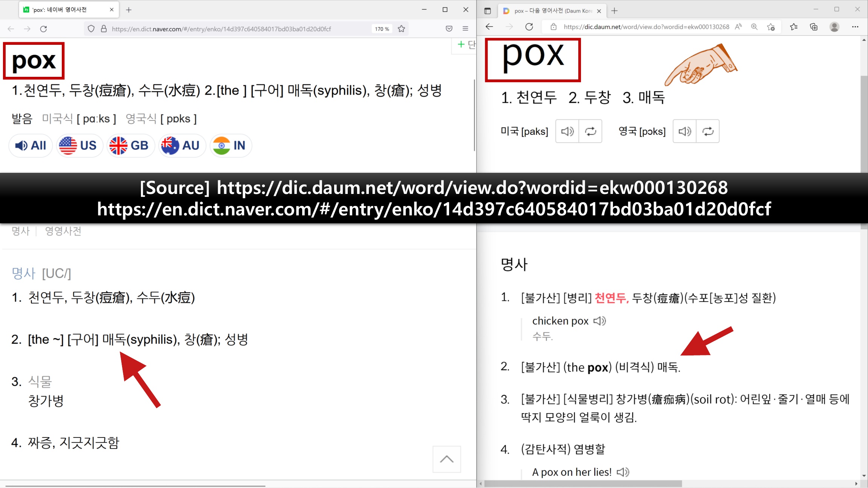
Task: Play the American [paks] pronunciation on Daum
Action: click(567, 131)
